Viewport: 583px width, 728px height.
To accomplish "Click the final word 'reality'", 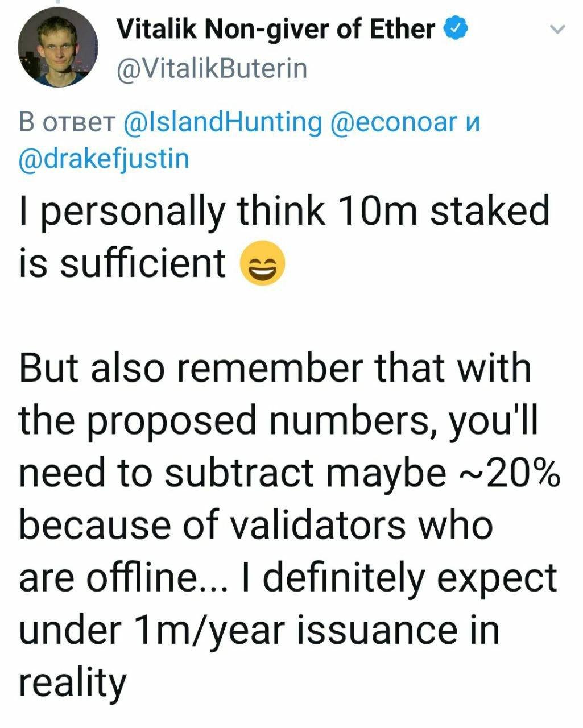I will (72, 684).
